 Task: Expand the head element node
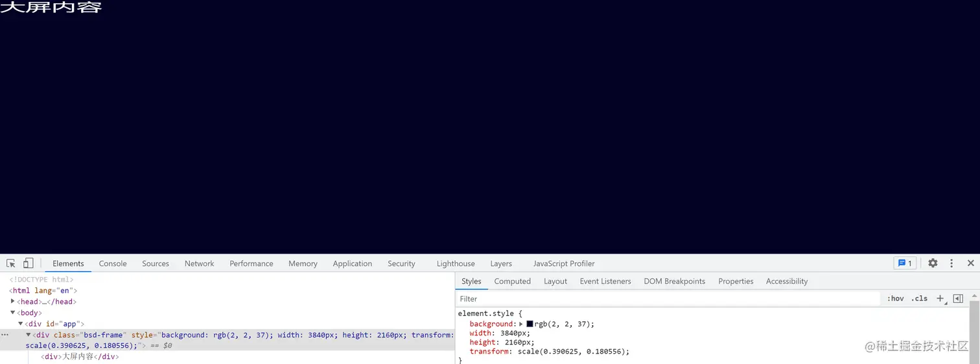point(13,301)
